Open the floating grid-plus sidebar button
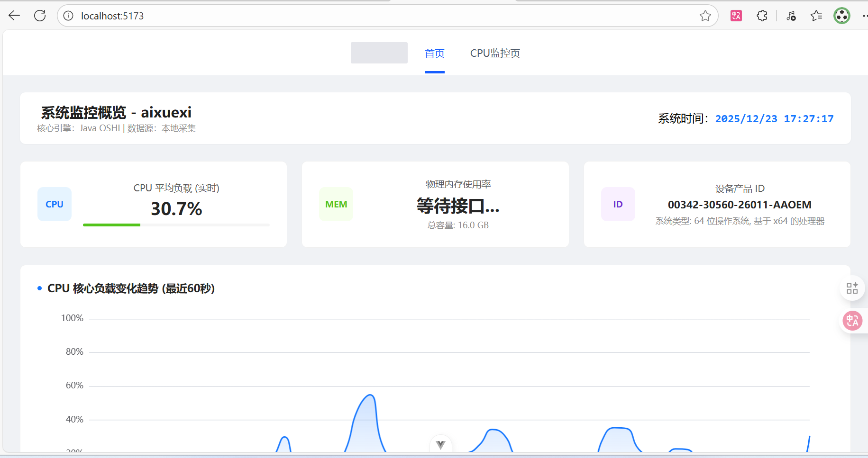This screenshot has height=458, width=868. [852, 288]
